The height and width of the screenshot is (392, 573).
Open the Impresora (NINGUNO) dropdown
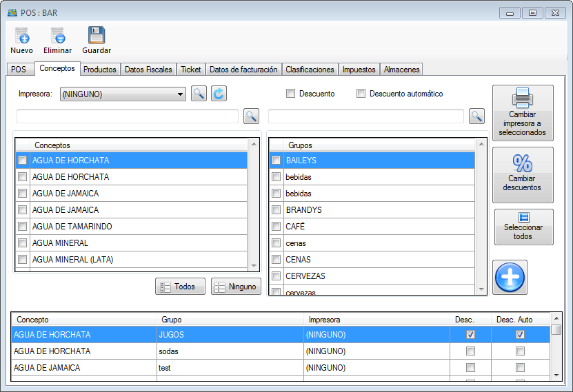tap(123, 94)
